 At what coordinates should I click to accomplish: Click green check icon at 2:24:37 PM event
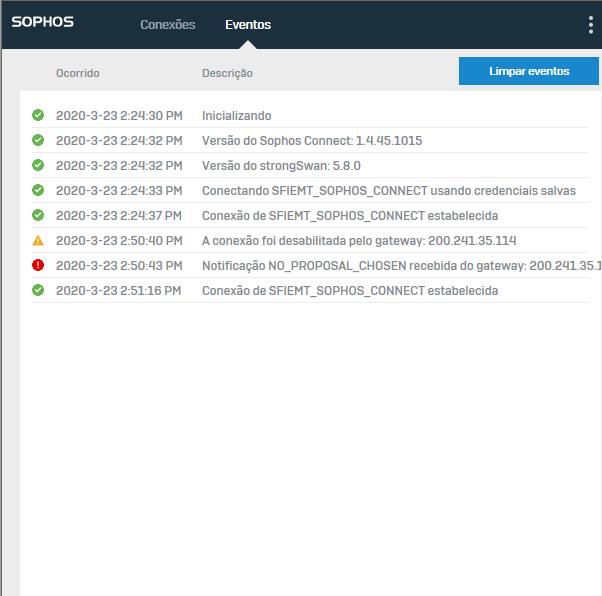[x=38, y=215]
